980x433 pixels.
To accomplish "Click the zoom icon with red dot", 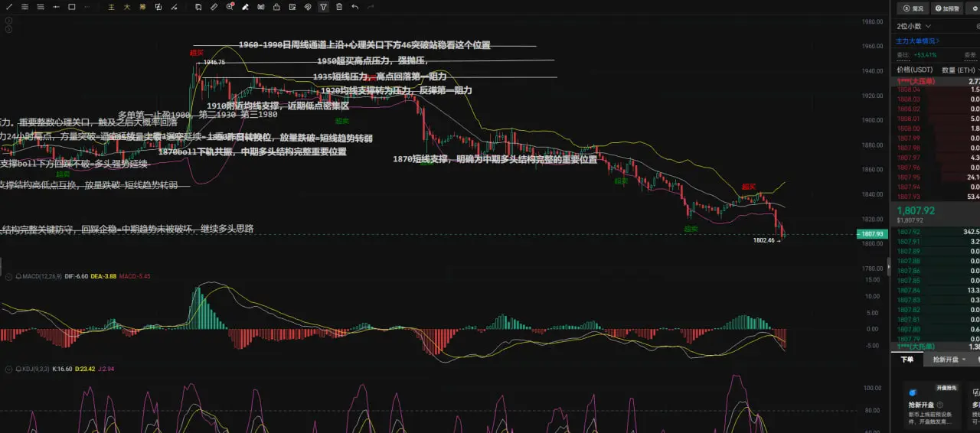I will [230, 7].
